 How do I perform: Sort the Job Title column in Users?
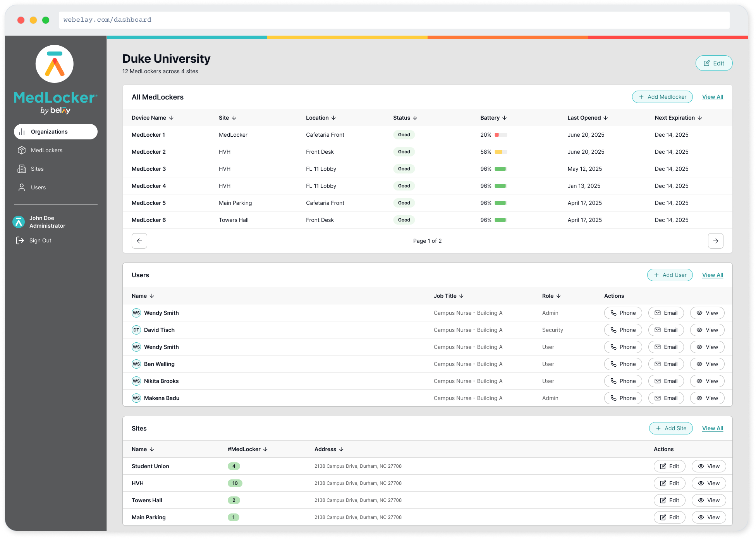click(x=461, y=296)
